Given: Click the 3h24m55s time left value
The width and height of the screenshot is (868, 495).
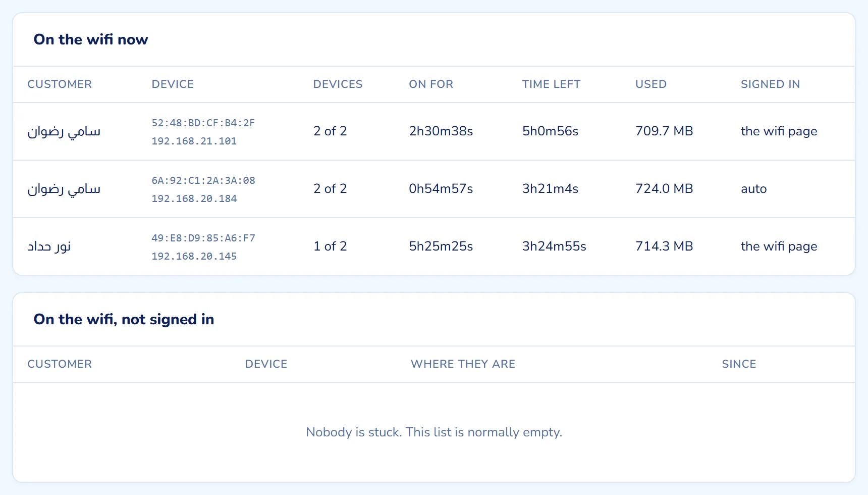Looking at the screenshot, I should 554,246.
